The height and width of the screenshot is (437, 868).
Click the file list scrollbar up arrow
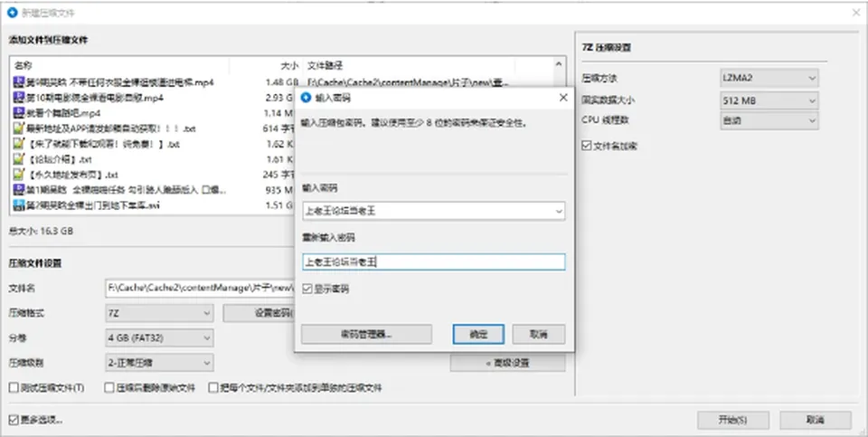(559, 64)
